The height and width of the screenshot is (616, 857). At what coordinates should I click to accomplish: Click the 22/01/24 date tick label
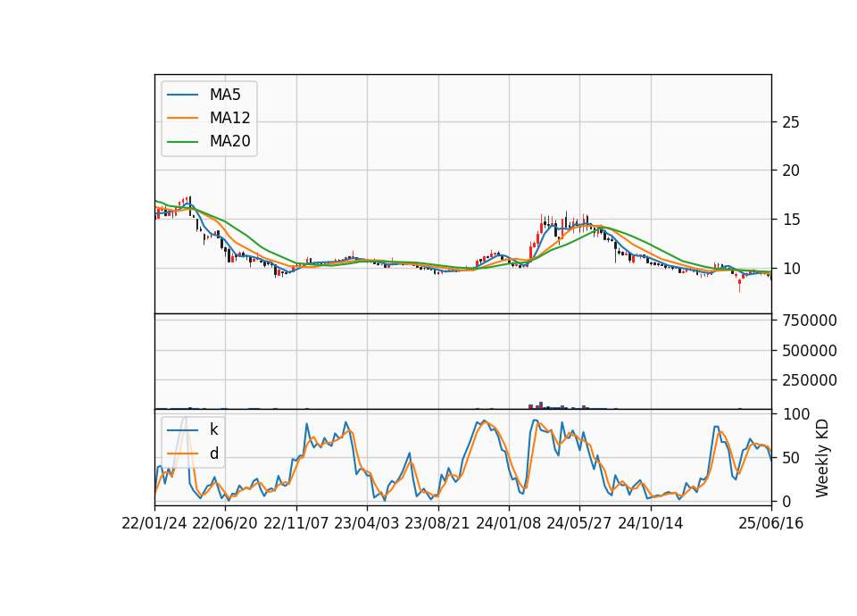click(x=154, y=524)
